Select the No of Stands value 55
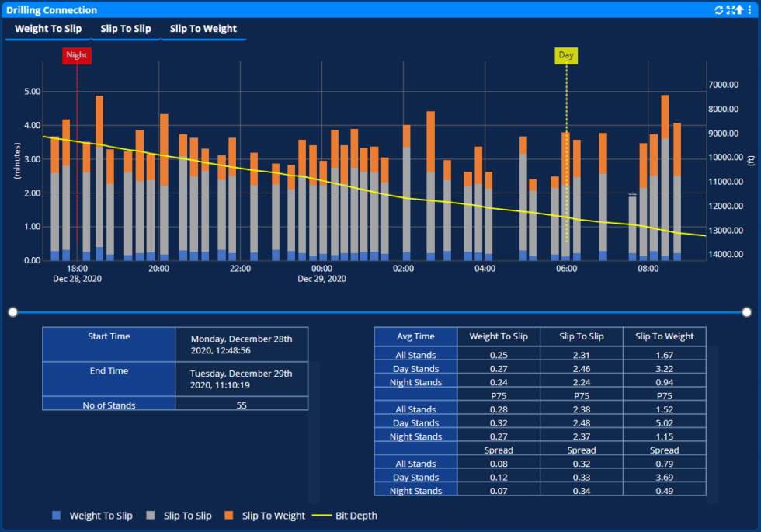Image resolution: width=761 pixels, height=532 pixels. [242, 404]
